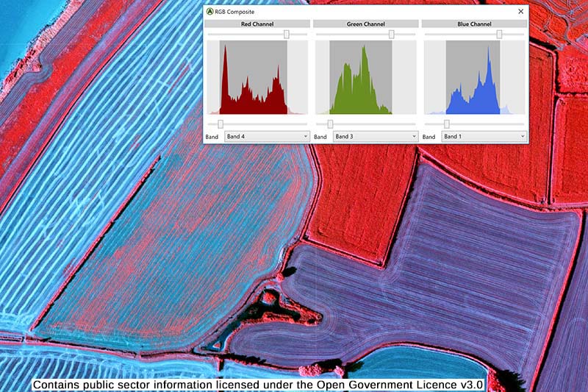Click the Band label beside Band 1
Viewport: 588px width, 392px height.
coord(429,137)
